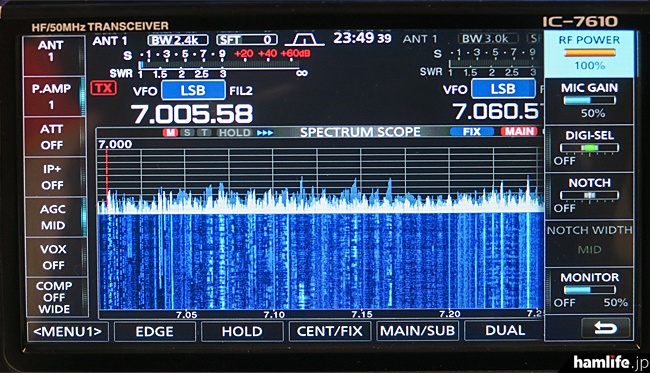Tap the EDGE button
650x373 pixels.
(155, 332)
